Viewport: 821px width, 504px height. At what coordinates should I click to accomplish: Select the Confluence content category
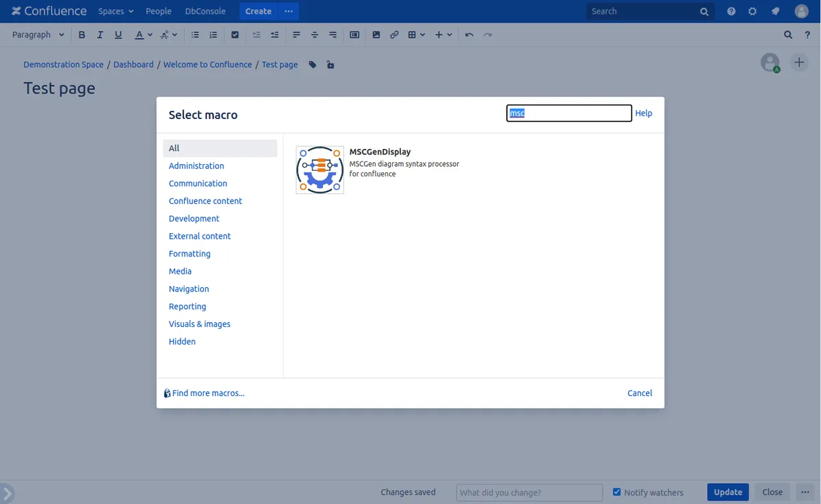205,201
